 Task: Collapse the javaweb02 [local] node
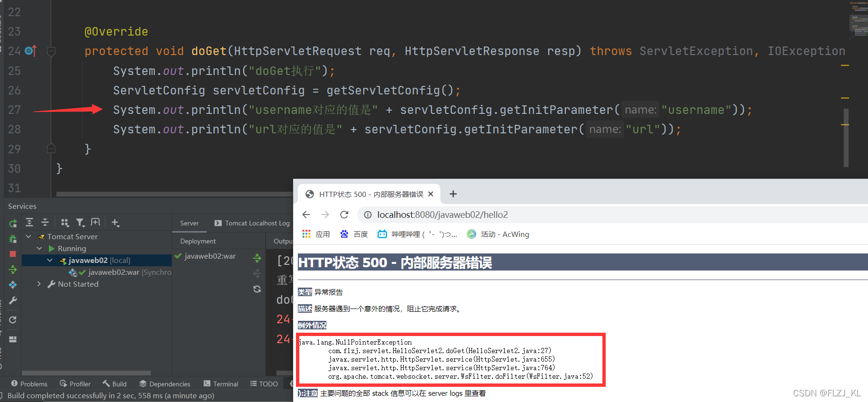click(x=50, y=260)
